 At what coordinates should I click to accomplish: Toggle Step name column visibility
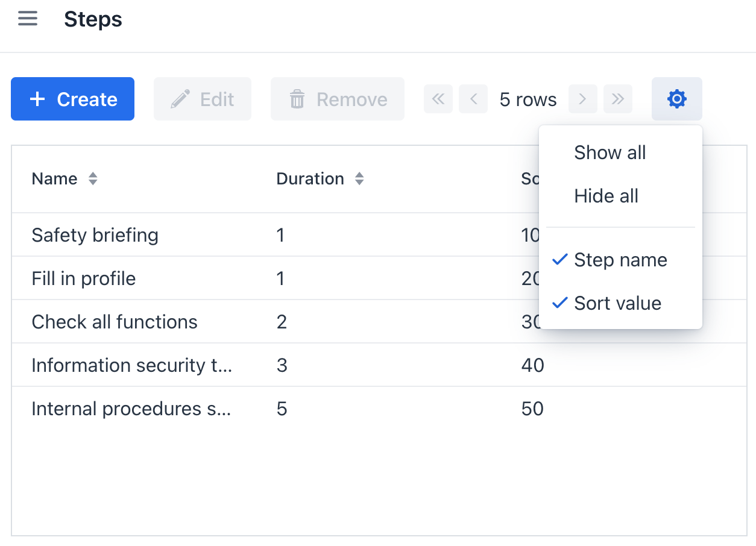click(620, 260)
